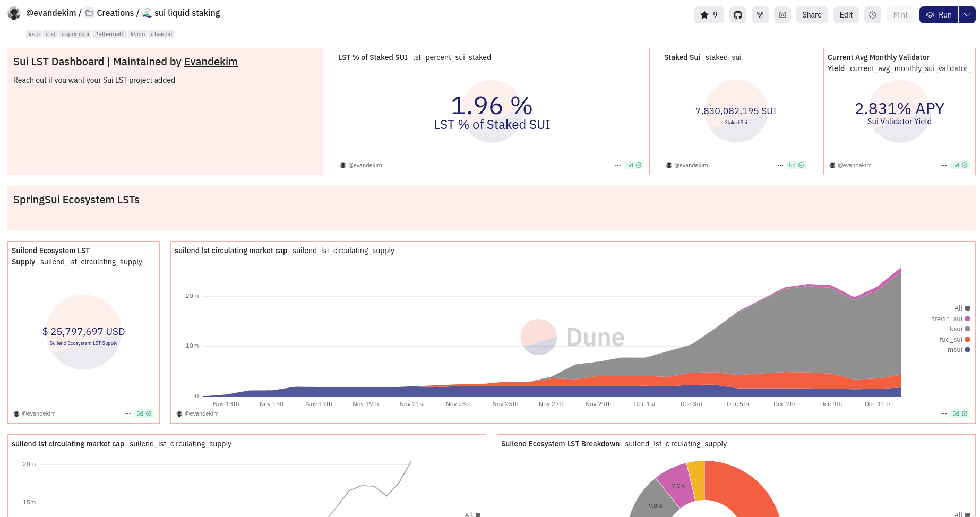Click the 5d freshness badge on LST % card
980x517 pixels.
pos(634,165)
